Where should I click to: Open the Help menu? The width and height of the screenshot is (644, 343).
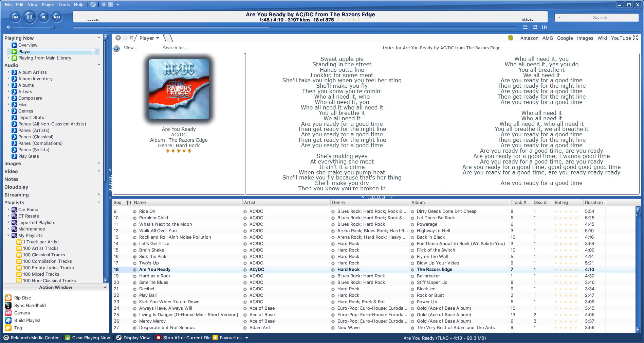coord(79,4)
